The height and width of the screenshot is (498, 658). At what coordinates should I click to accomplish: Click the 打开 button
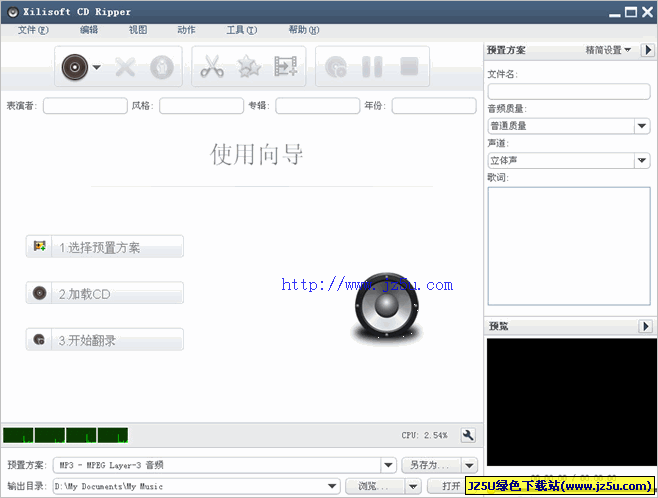pos(446,486)
